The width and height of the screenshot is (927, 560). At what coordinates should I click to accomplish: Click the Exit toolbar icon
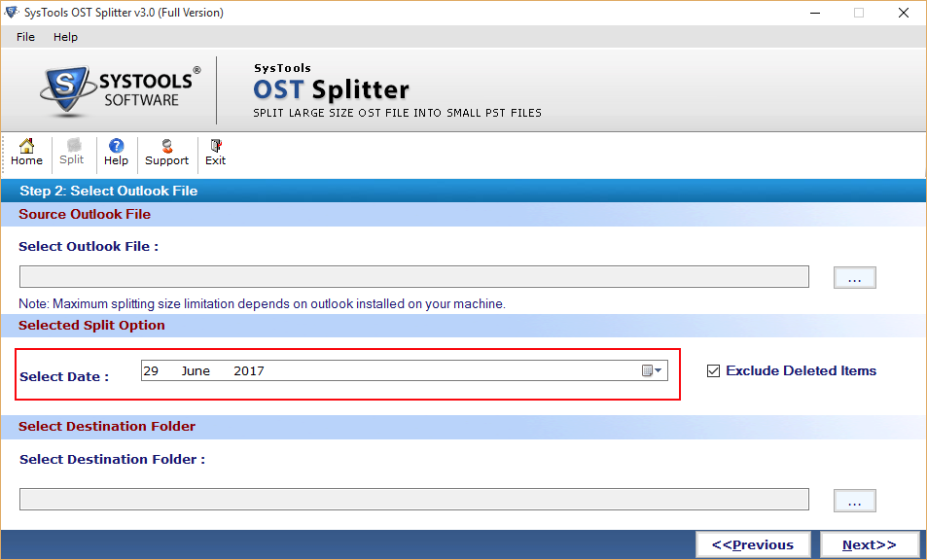tap(215, 153)
